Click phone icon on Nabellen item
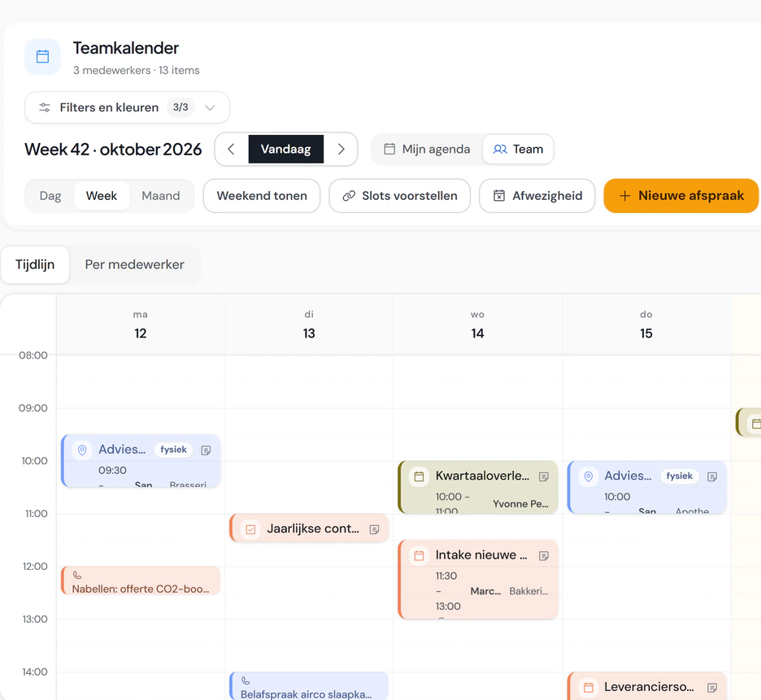Viewport: 761px width, 700px height. (77, 576)
